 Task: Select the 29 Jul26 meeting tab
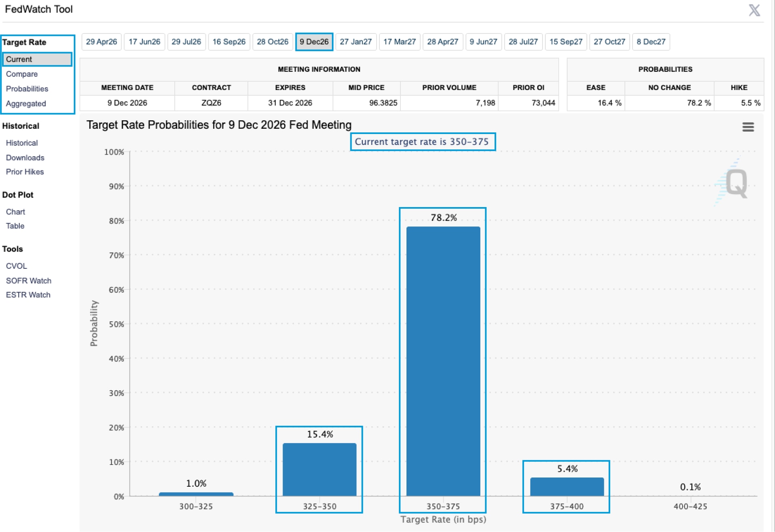pos(186,42)
